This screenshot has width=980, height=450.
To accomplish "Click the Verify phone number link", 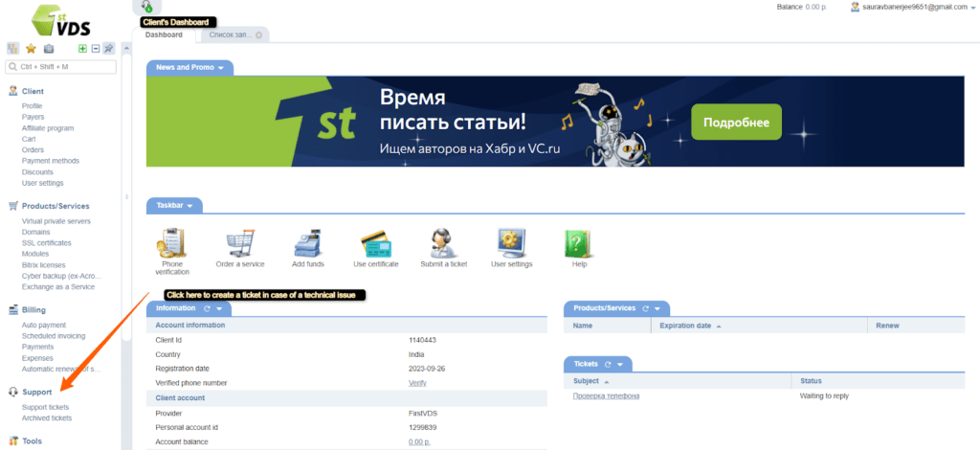I will (x=417, y=383).
